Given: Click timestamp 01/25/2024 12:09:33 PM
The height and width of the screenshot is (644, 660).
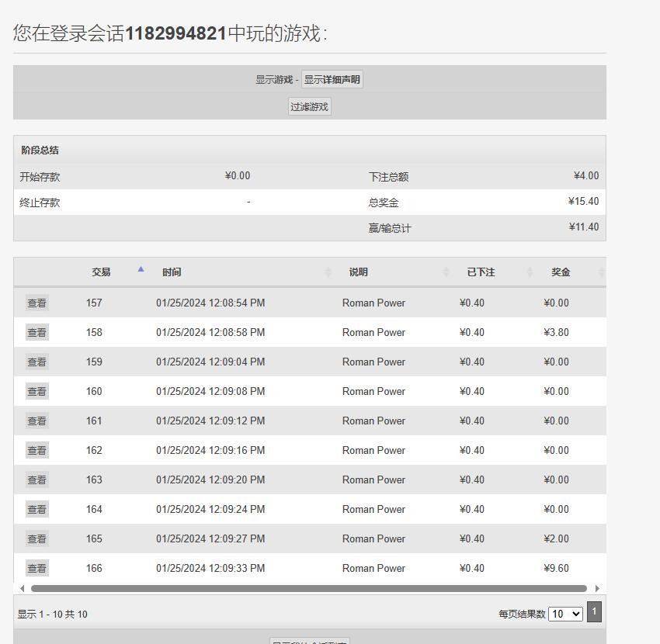Looking at the screenshot, I should [210, 568].
